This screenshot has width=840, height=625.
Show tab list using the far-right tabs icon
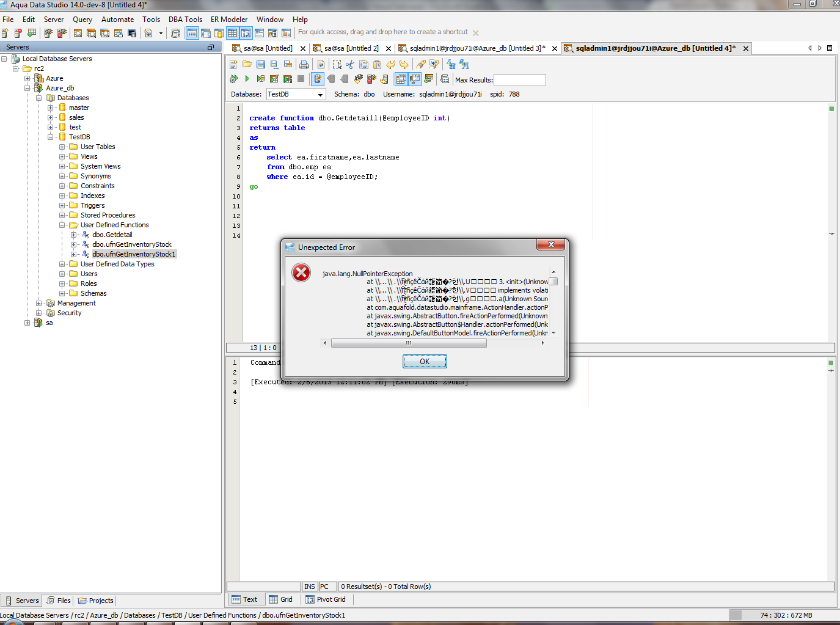click(830, 48)
